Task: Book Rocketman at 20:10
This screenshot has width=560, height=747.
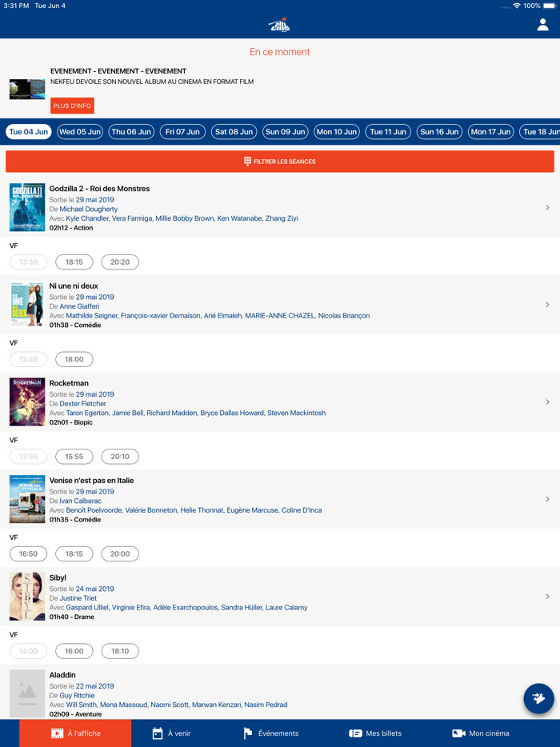Action: tap(120, 457)
